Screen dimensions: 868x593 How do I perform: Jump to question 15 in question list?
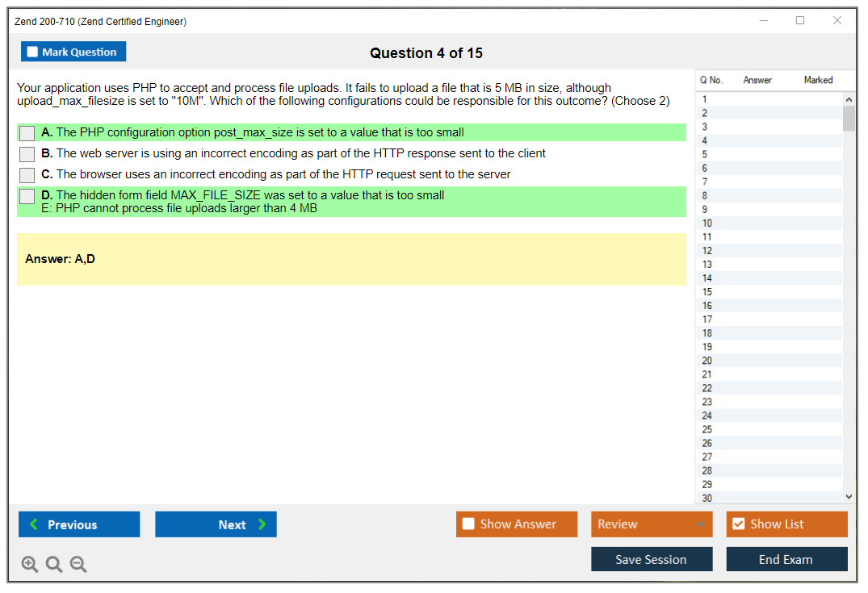point(708,292)
